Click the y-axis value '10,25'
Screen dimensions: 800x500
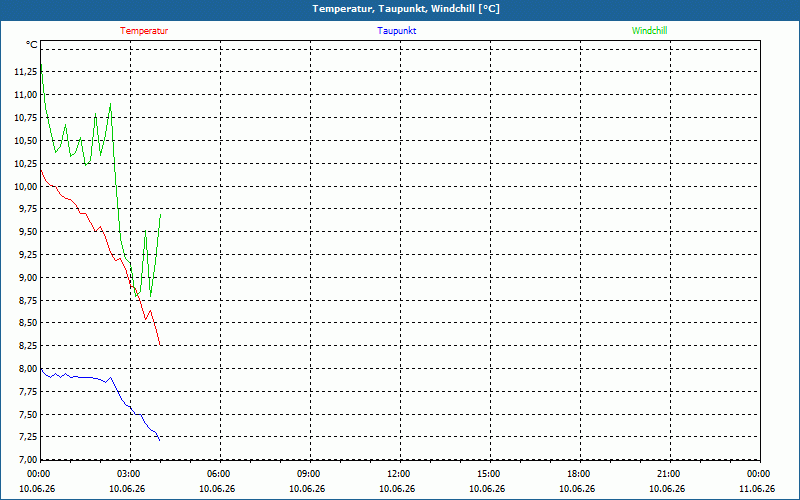26,164
